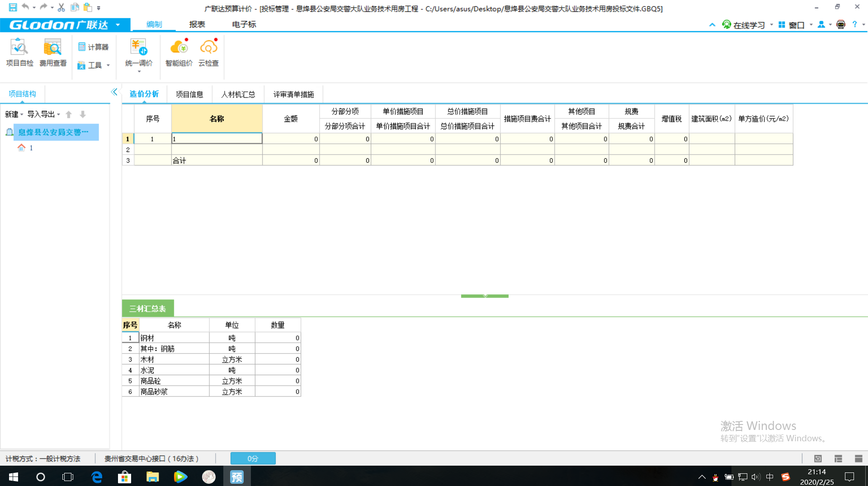Viewport: 868px width, 486px height.
Task: Move item down with arrow icon
Action: tap(83, 114)
